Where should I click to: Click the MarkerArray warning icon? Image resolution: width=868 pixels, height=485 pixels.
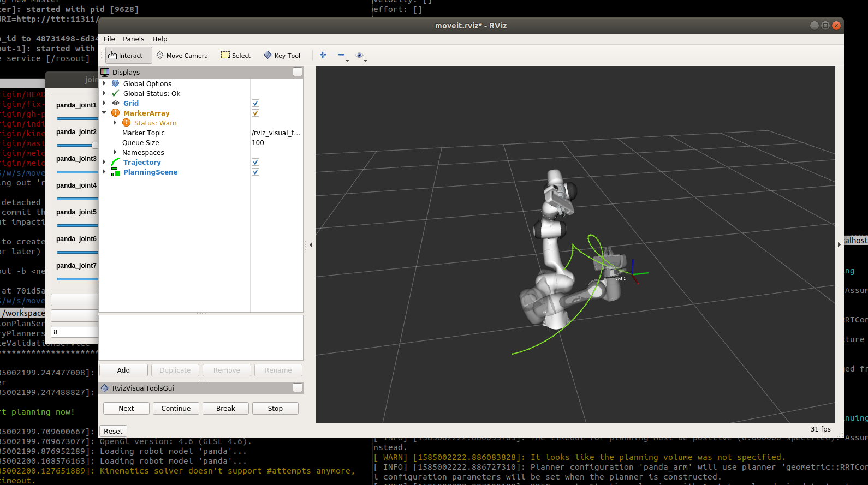click(x=116, y=113)
